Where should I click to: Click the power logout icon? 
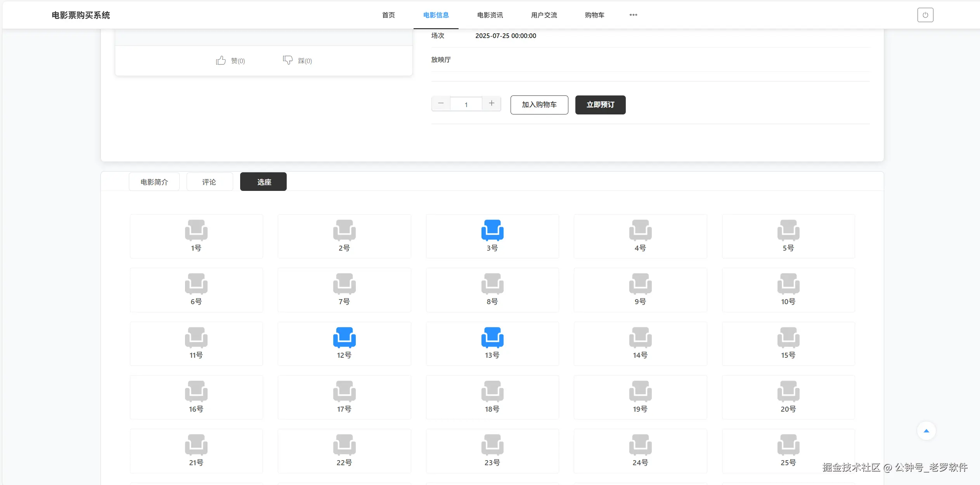click(x=925, y=15)
